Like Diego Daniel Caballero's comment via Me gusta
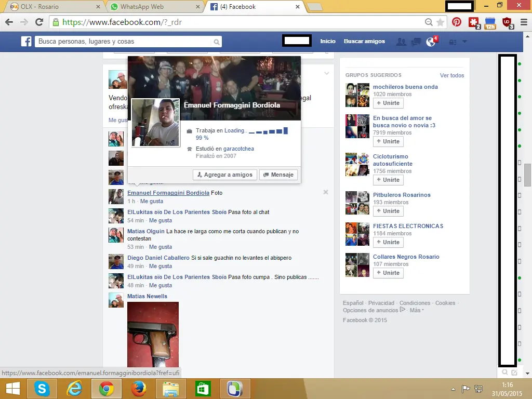This screenshot has height=399, width=532. (161, 267)
